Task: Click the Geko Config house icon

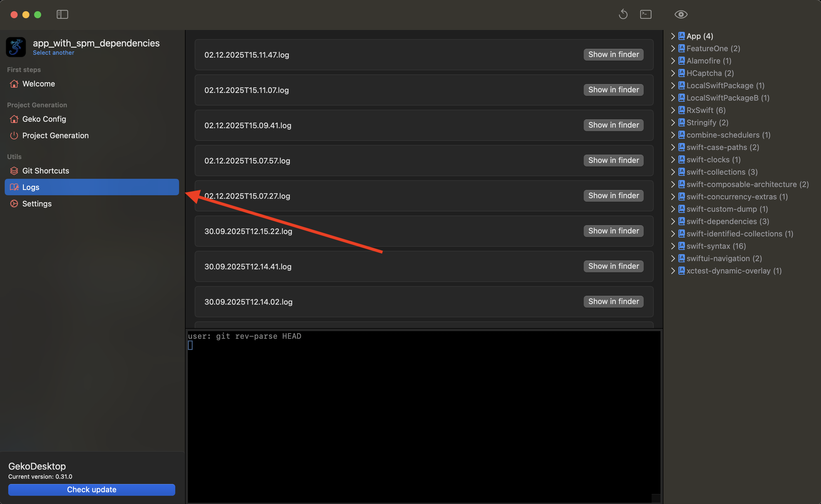Action: coord(14,119)
